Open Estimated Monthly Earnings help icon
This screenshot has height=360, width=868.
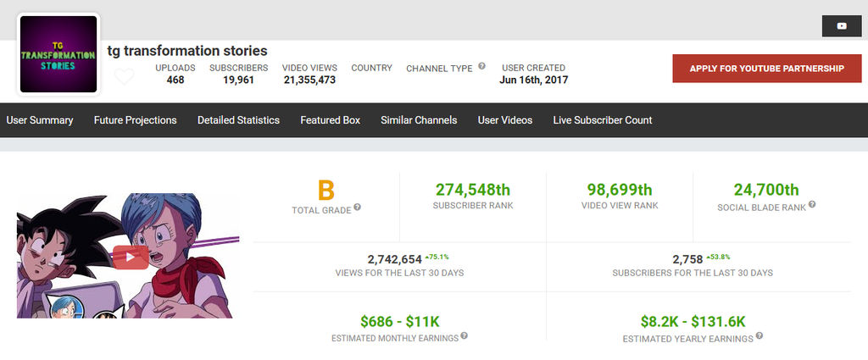(464, 335)
